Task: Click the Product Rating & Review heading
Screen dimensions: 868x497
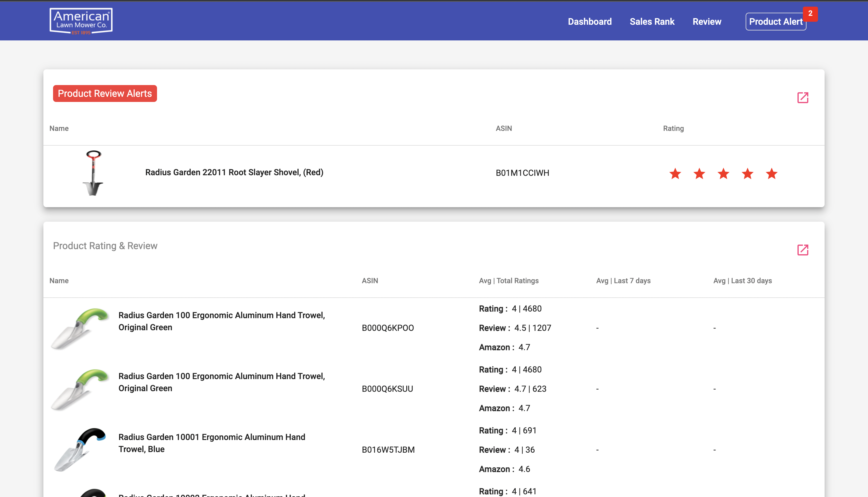Action: (105, 246)
